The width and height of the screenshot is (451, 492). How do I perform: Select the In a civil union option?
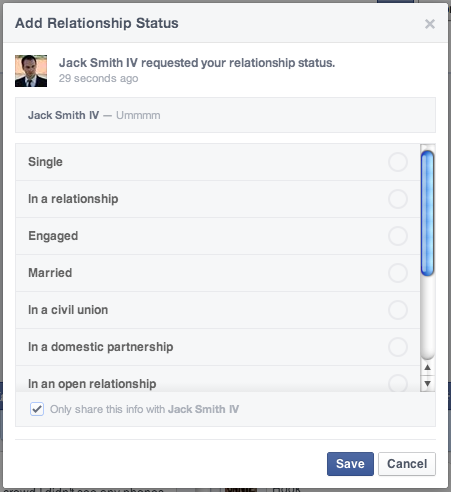pos(398,310)
